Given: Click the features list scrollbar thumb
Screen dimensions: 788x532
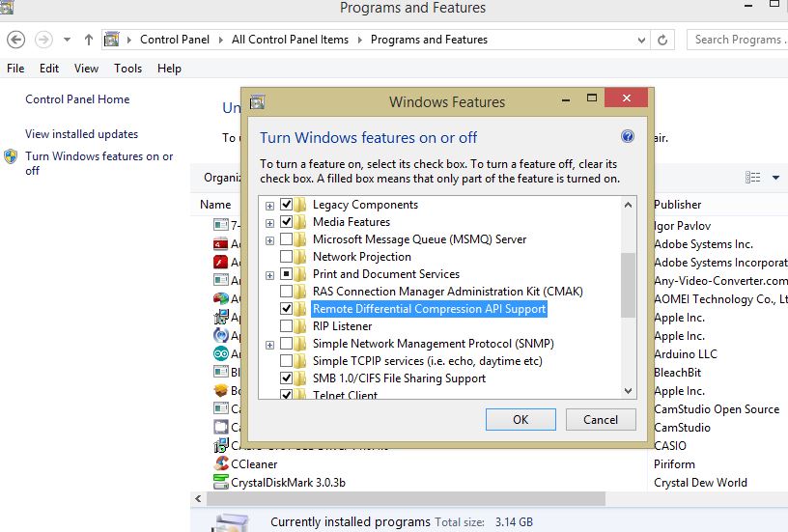Looking at the screenshot, I should pos(629,285).
